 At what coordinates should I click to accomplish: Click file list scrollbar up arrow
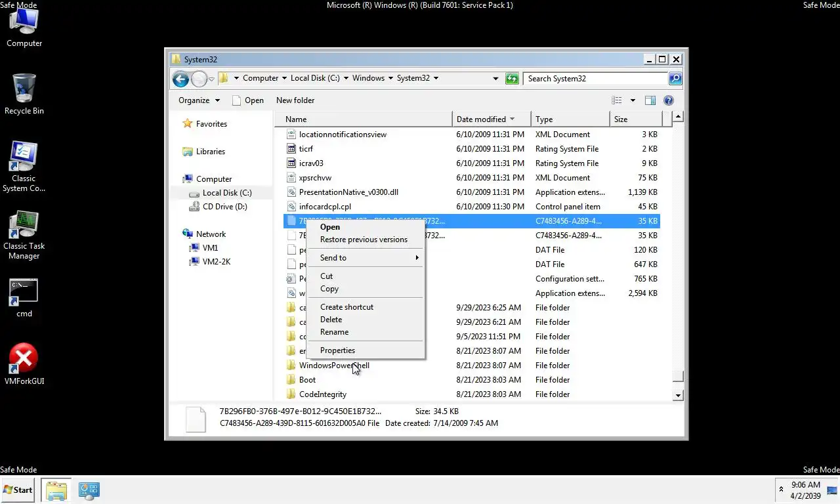point(678,117)
